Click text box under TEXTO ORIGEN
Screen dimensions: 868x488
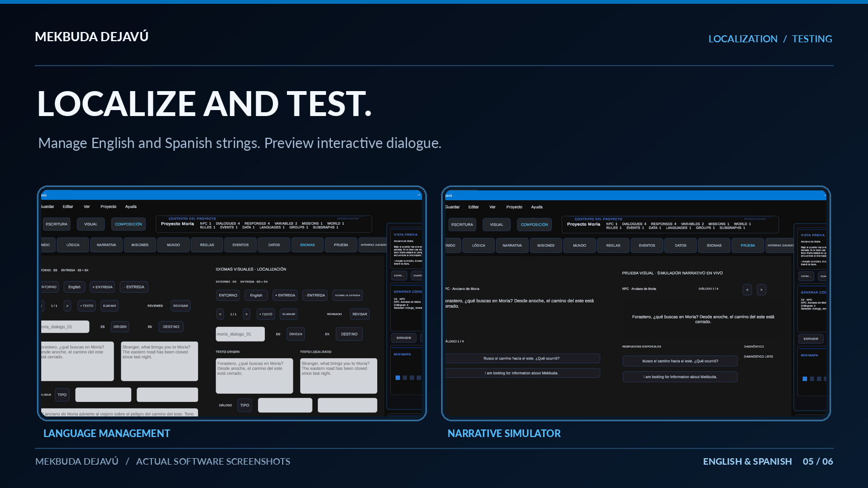[x=254, y=376]
